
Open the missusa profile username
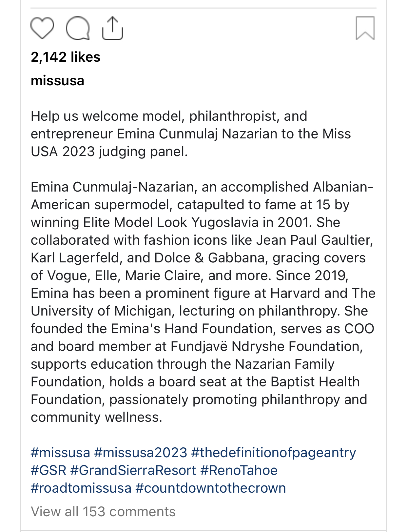57,81
